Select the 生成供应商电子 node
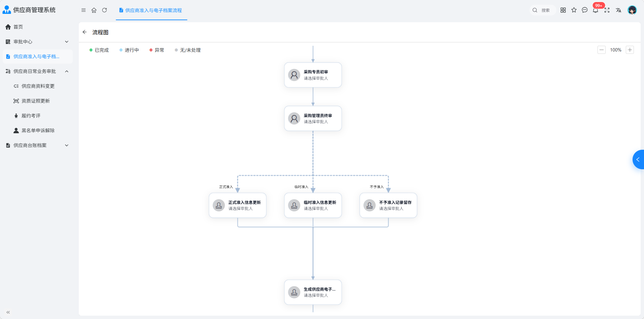This screenshot has width=644, height=319. (313, 292)
